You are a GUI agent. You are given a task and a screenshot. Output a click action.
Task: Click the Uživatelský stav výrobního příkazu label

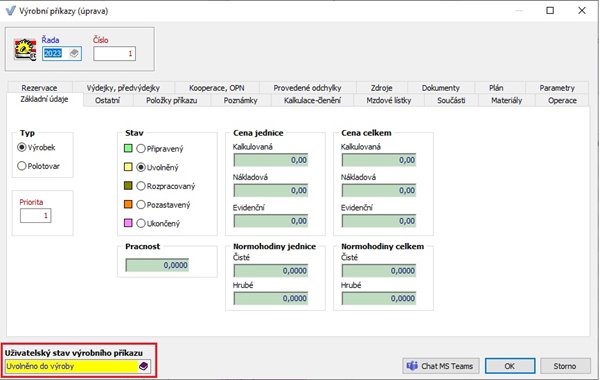(x=73, y=353)
